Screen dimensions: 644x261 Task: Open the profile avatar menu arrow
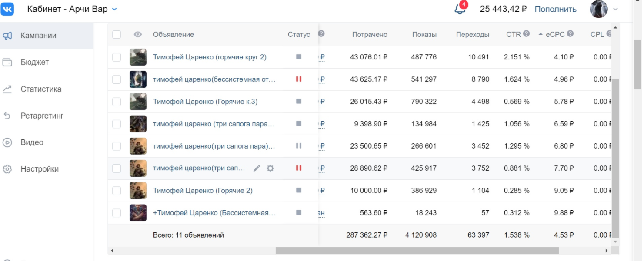click(x=615, y=9)
